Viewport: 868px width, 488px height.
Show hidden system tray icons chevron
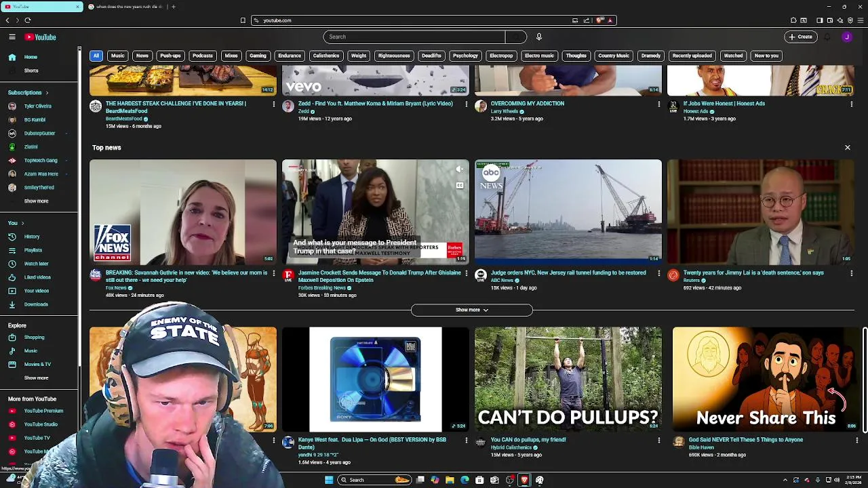pyautogui.click(x=785, y=480)
